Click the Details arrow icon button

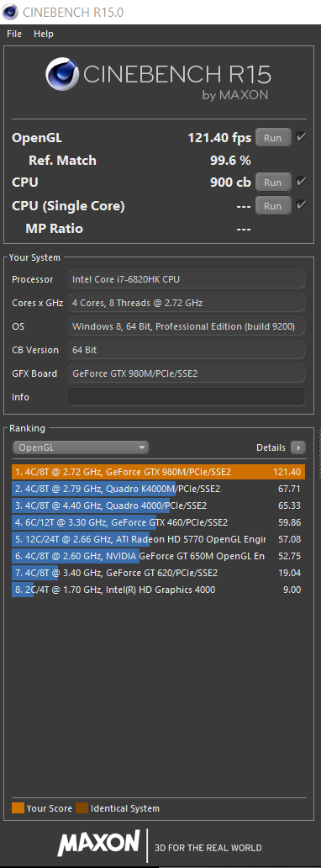pyautogui.click(x=297, y=447)
